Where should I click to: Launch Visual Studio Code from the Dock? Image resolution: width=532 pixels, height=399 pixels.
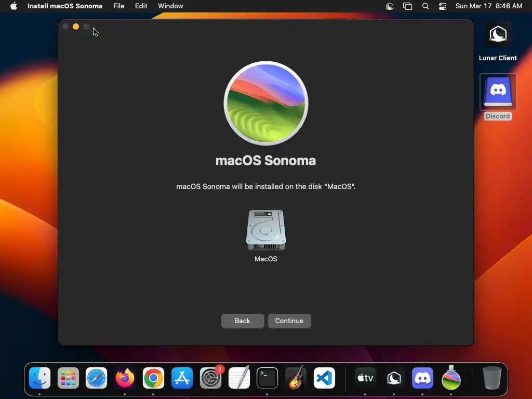(x=324, y=378)
